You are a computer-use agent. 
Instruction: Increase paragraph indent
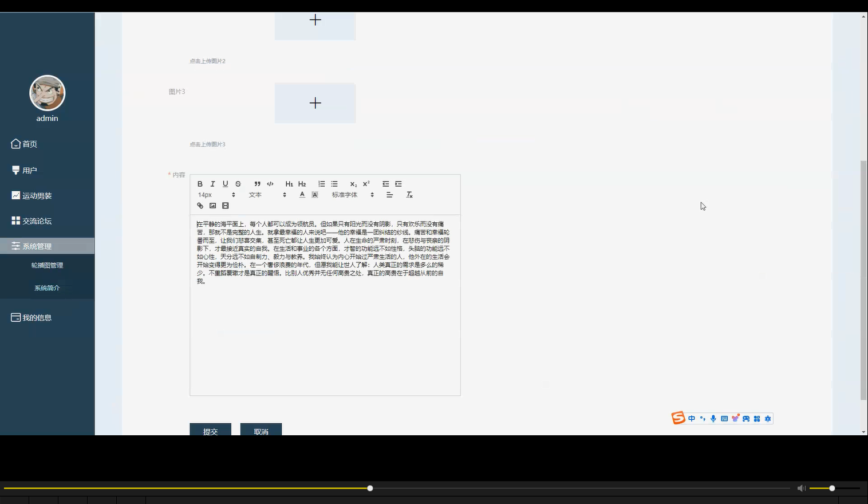click(x=398, y=184)
